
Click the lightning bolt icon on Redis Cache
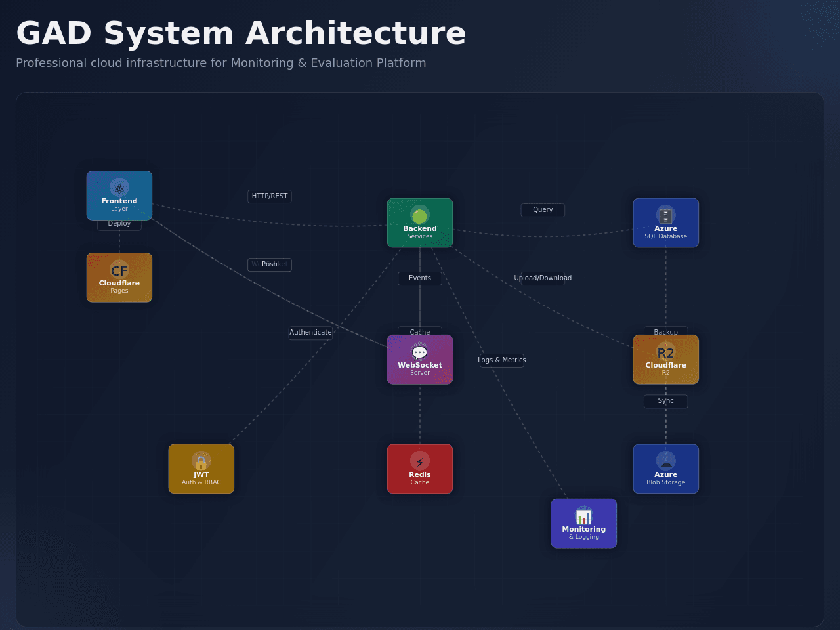[420, 461]
